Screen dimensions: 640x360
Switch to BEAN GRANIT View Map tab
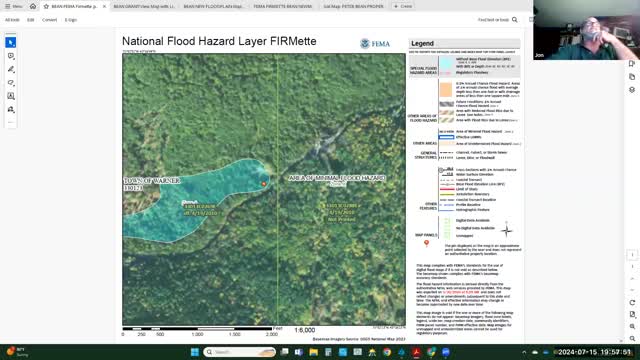click(x=144, y=6)
